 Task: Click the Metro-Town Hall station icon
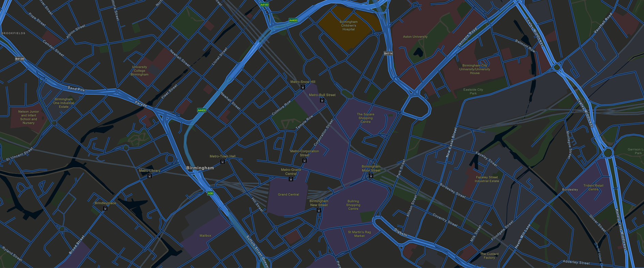223,162
